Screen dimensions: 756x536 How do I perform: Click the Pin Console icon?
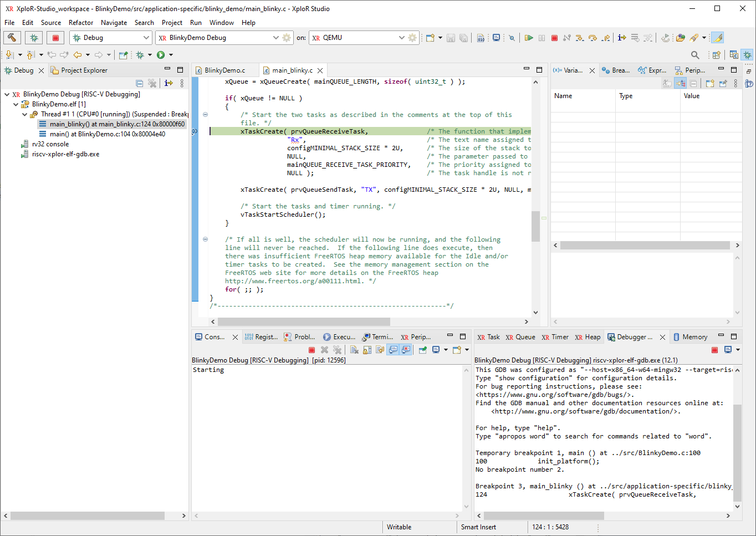[422, 350]
